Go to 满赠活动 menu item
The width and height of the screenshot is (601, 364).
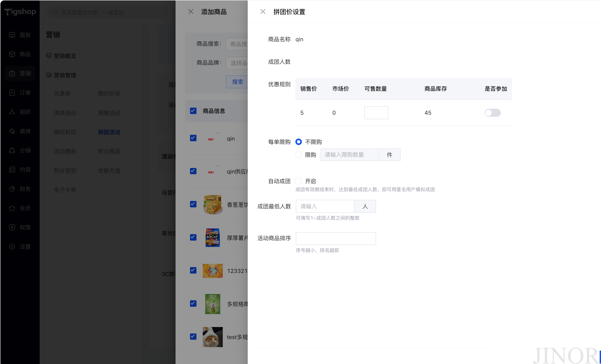(109, 113)
